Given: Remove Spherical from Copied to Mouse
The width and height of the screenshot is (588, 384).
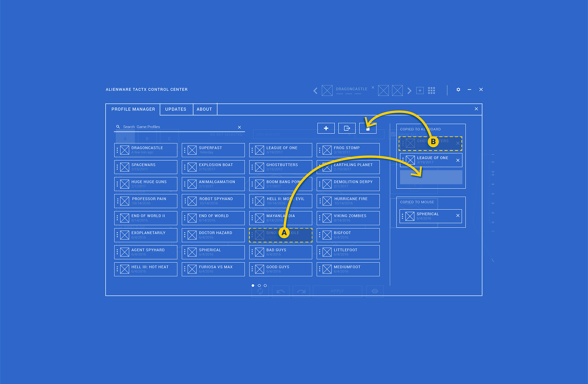Looking at the screenshot, I should [x=458, y=216].
